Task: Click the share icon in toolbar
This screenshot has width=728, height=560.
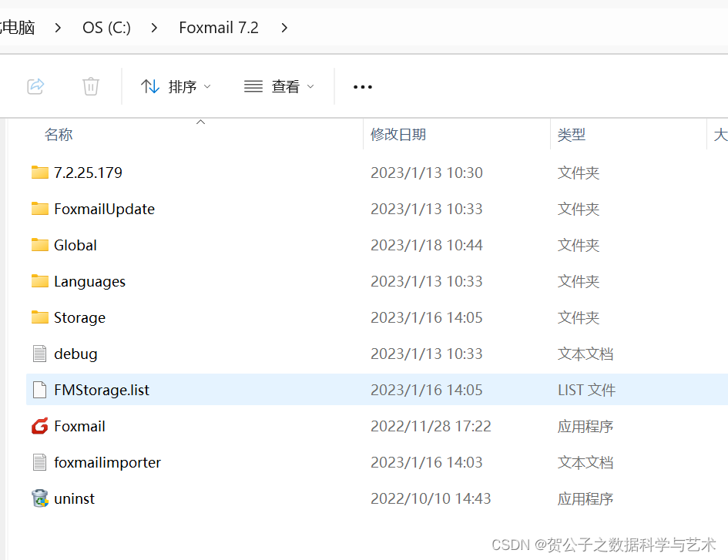Action: [x=35, y=86]
